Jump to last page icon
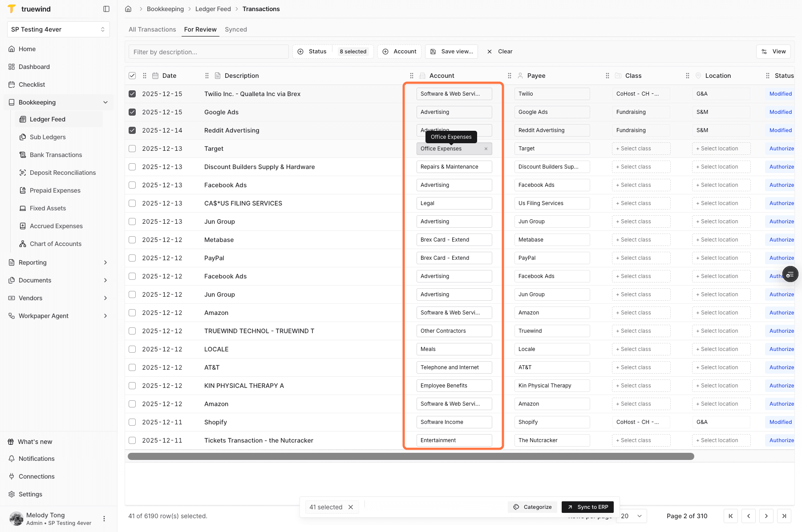The width and height of the screenshot is (802, 532). 784,516
